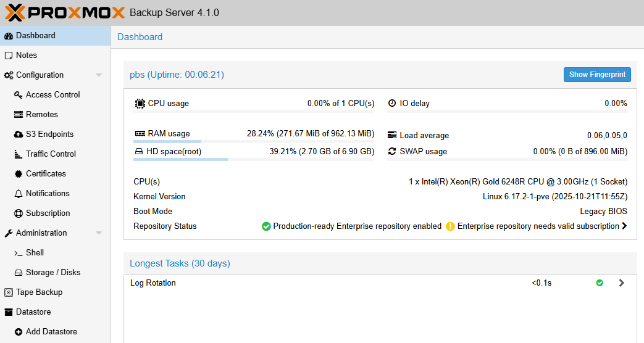Click Production-ready Enterprise repository enabled text

coord(358,226)
